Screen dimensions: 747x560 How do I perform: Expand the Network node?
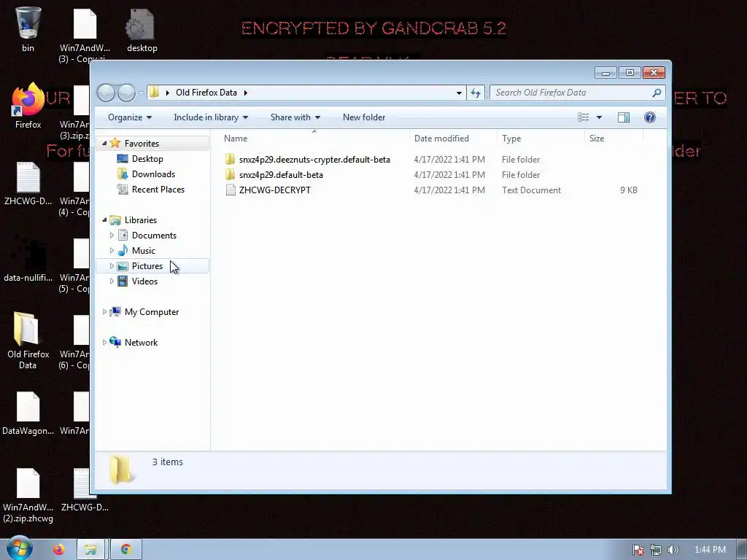(x=104, y=343)
